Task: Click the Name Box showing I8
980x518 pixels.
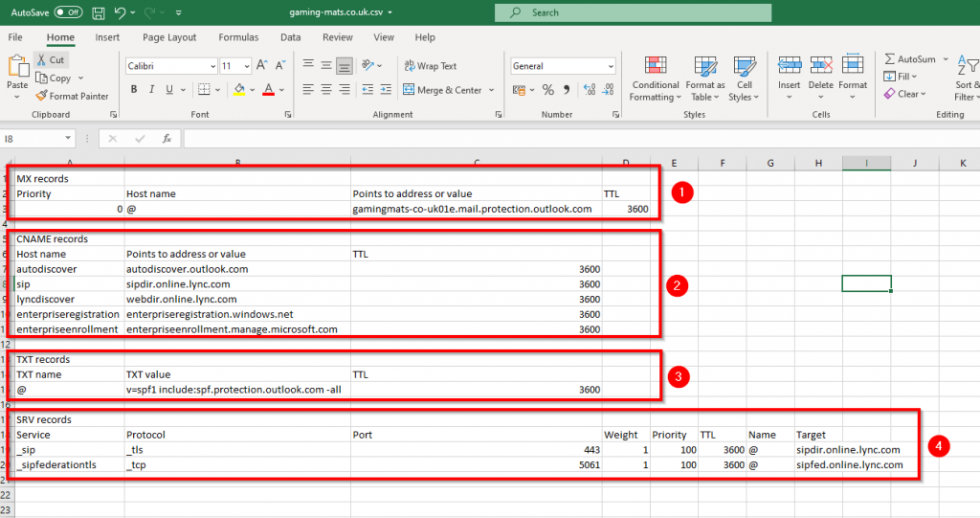Action: pos(37,138)
